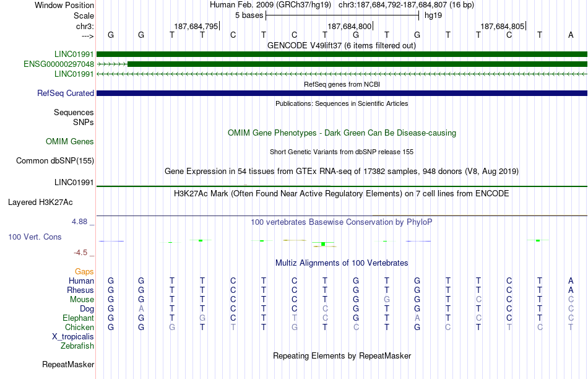Click the Sequences track label
This screenshot has width=588, height=379.
click(x=74, y=113)
